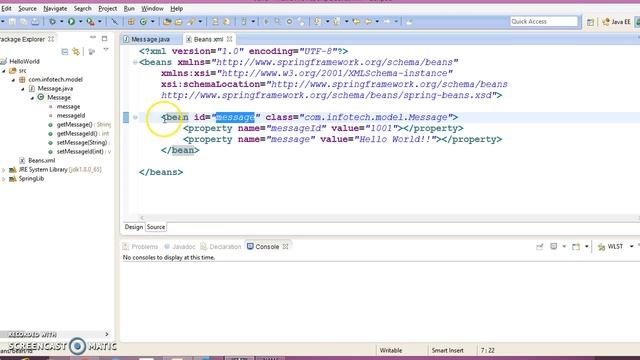Collapse the beans element fold in editor
The height and width of the screenshot is (360, 640).
(135, 62)
